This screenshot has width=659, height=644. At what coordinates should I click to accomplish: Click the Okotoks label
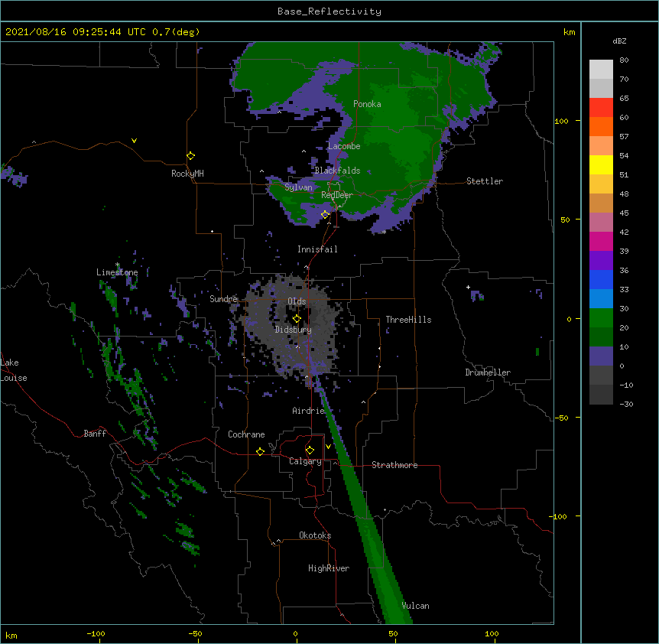[x=315, y=535]
